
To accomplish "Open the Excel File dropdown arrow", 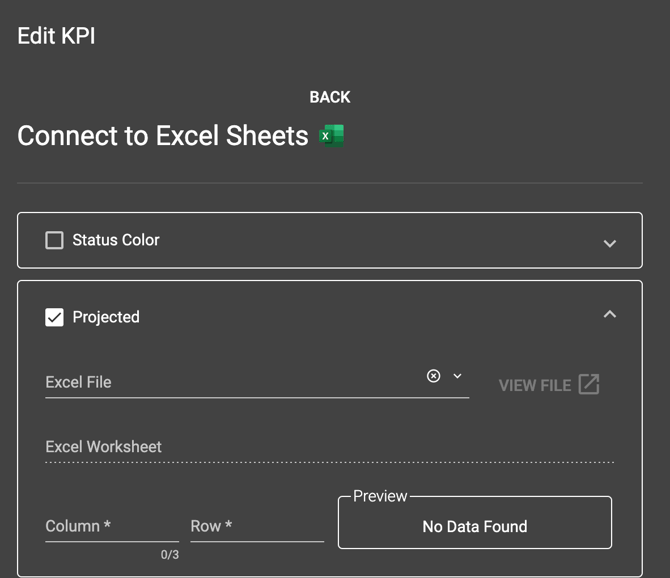I will pos(457,376).
